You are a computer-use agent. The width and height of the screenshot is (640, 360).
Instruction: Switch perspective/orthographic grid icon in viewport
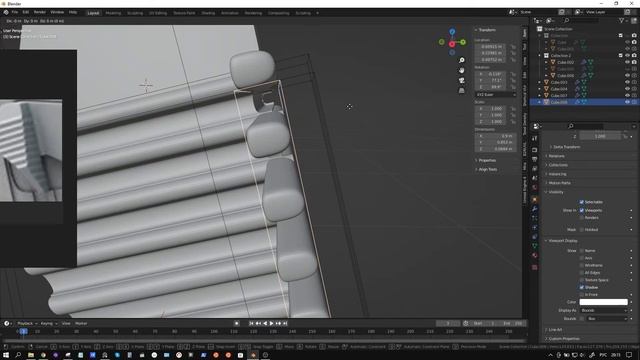point(462,91)
